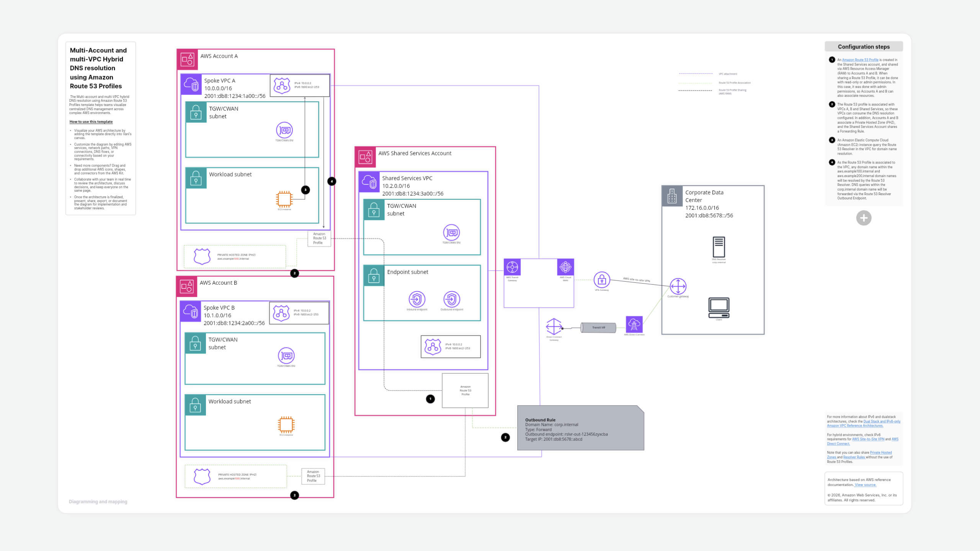This screenshot has width=980, height=551.
Task: Select the Transit VIF connector shape
Action: point(598,328)
